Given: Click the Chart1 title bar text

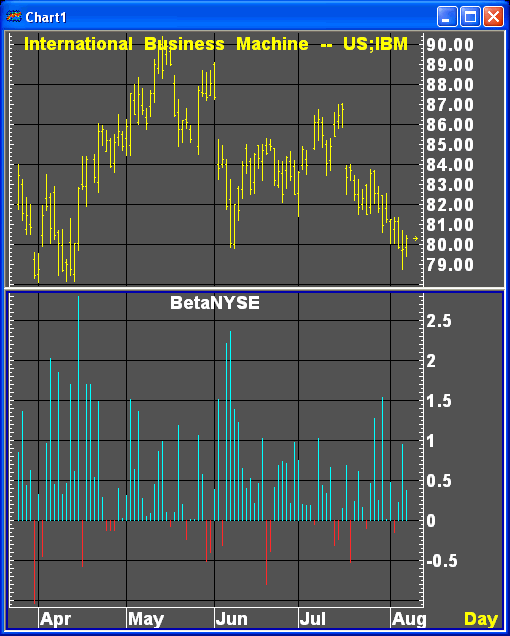Looking at the screenshot, I should point(45,17).
